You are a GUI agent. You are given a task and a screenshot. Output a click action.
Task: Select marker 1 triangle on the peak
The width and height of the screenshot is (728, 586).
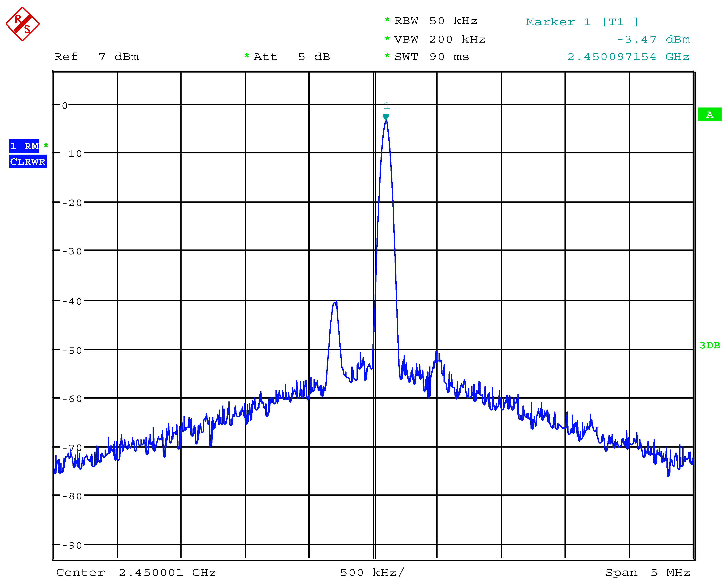(x=386, y=117)
